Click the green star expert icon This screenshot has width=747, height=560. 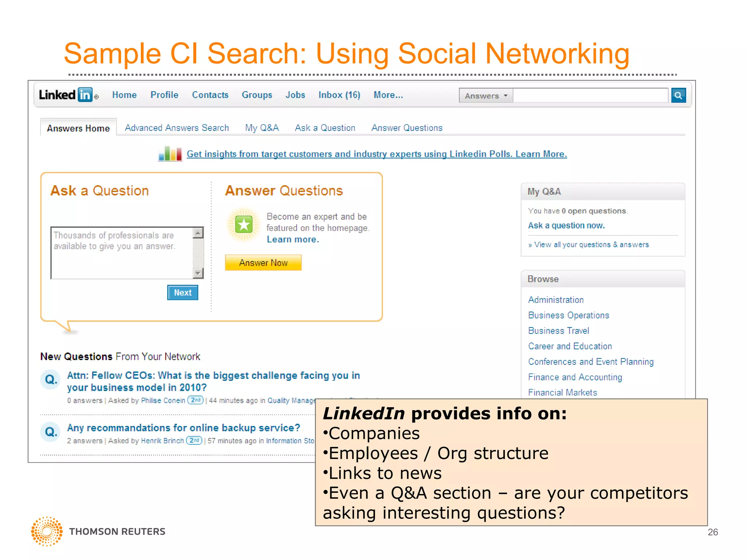point(244,225)
